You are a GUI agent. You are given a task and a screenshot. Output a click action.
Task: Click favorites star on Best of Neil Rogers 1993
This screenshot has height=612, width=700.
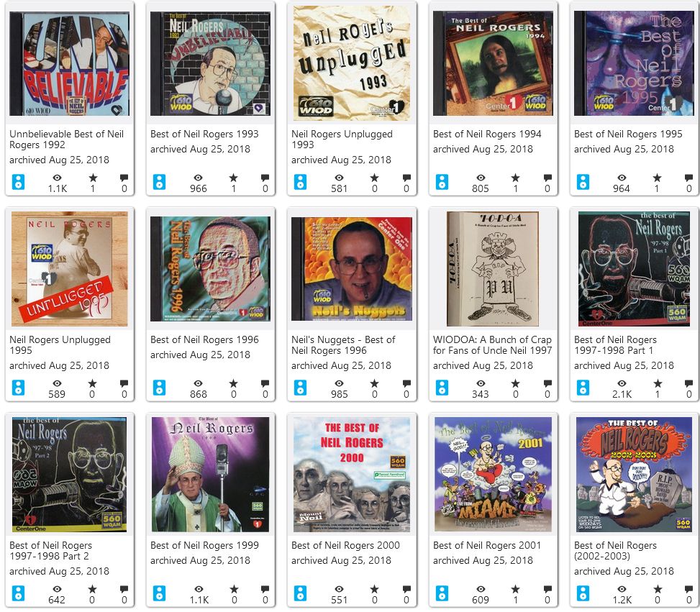coord(234,178)
